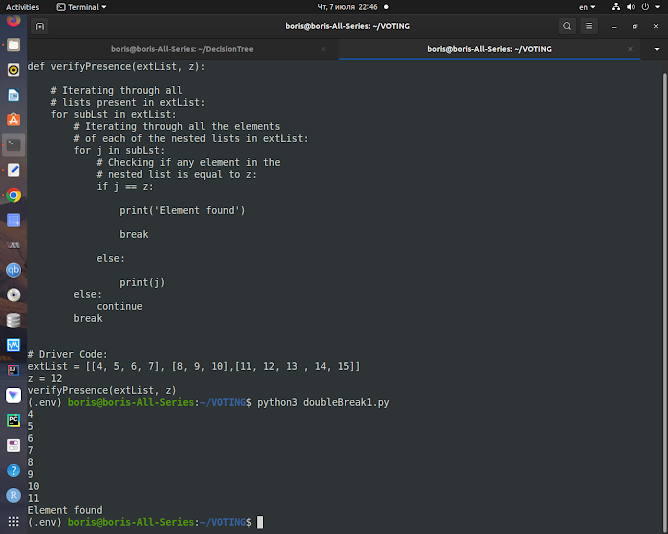
Task: Open the terminal hamburger menu
Action: (x=589, y=26)
